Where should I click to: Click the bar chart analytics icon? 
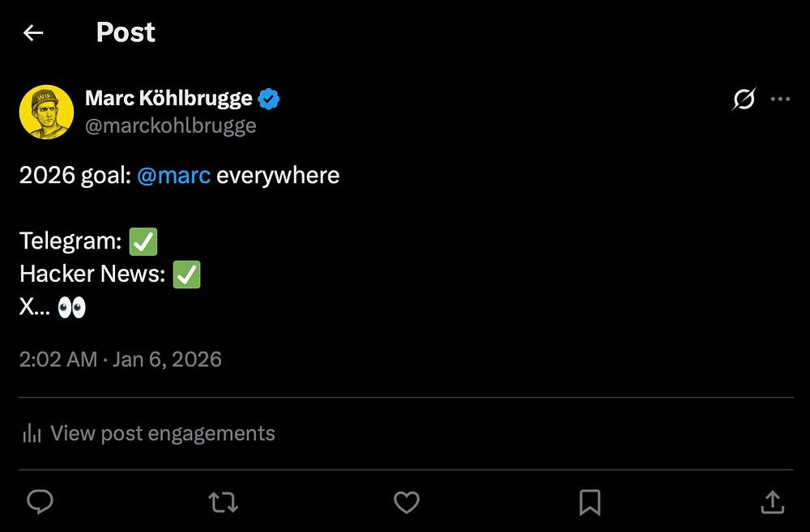[32, 433]
